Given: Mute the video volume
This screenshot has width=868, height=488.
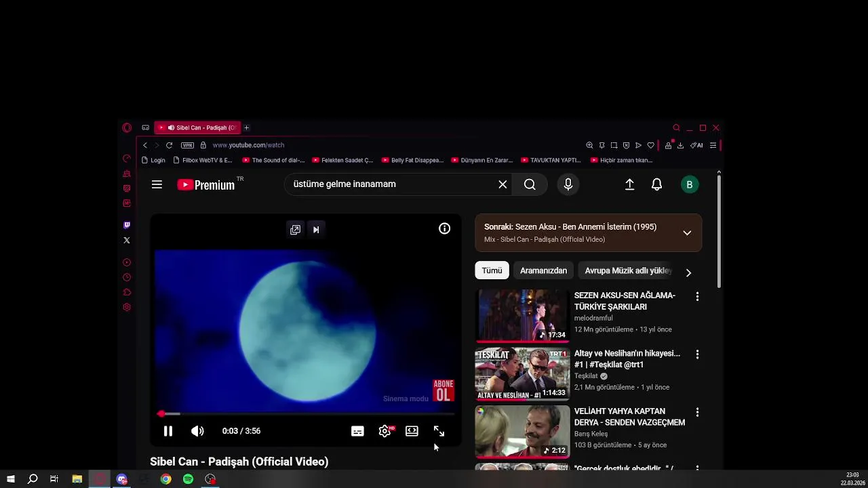Looking at the screenshot, I should point(197,431).
